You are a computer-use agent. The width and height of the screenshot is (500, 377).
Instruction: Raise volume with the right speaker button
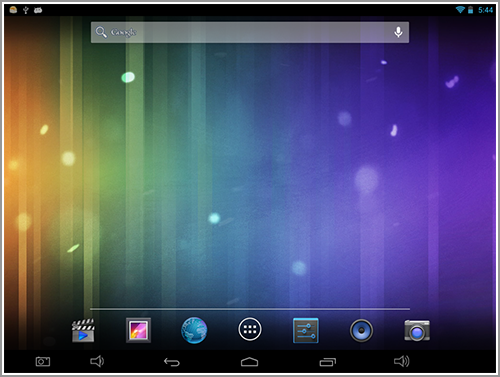tap(402, 361)
